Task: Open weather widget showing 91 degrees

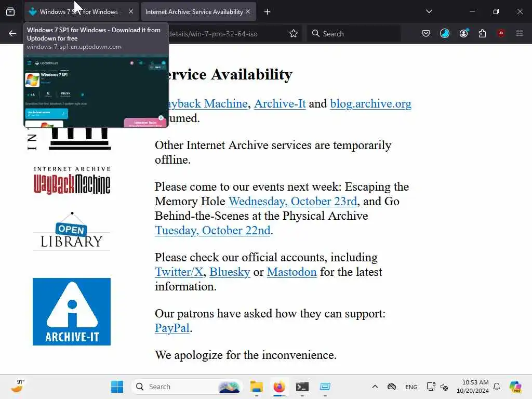Action: [x=18, y=387]
